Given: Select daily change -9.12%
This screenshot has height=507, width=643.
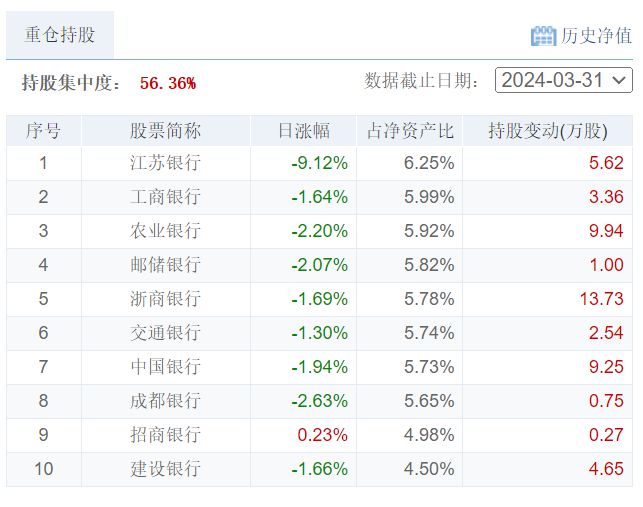Looking at the screenshot, I should tap(319, 163).
